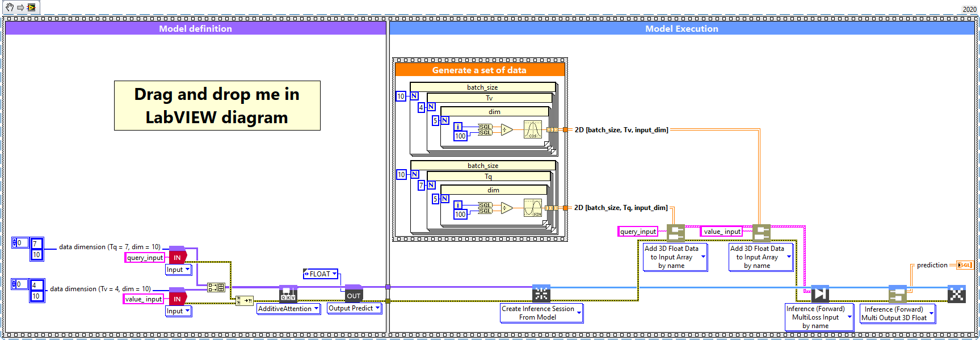Click the cosine function block

coord(533,130)
